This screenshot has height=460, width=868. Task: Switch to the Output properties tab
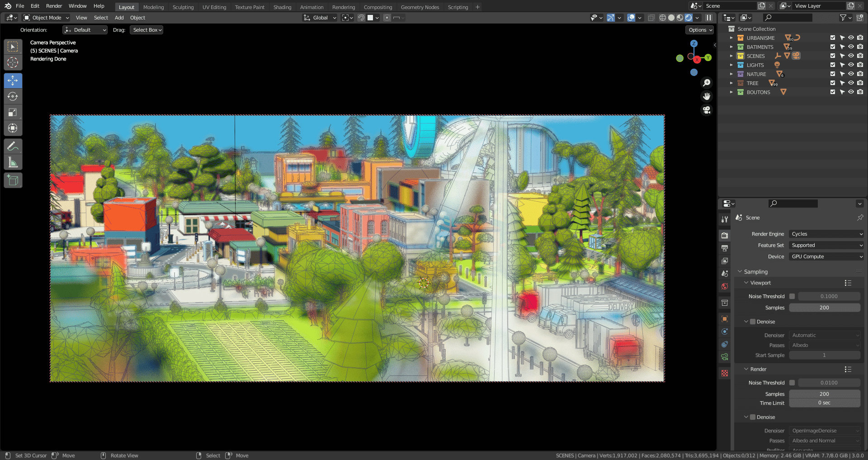coord(725,248)
